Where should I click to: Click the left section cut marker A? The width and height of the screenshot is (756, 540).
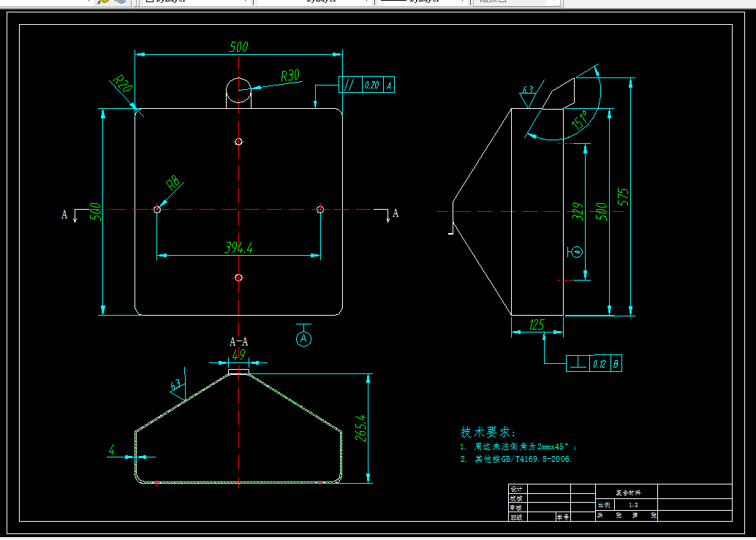click(x=64, y=214)
